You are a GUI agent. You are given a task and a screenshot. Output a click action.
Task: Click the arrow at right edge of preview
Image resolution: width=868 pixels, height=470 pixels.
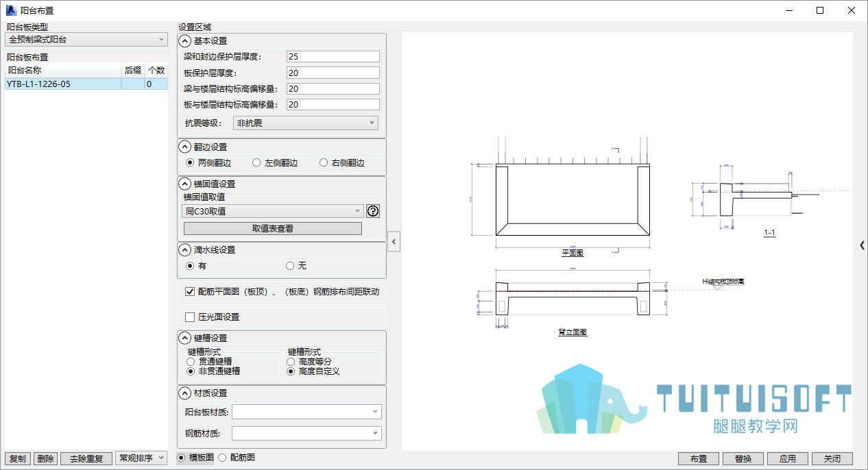pos(862,245)
